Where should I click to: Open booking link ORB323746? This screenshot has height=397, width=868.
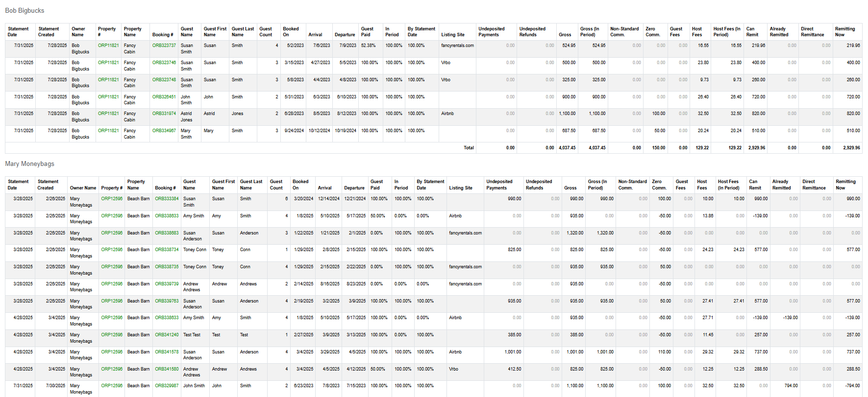tap(164, 63)
